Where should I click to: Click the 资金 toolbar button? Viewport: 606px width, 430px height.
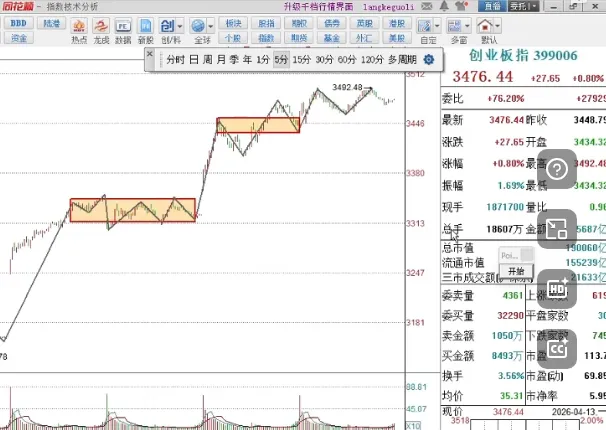(x=19, y=38)
